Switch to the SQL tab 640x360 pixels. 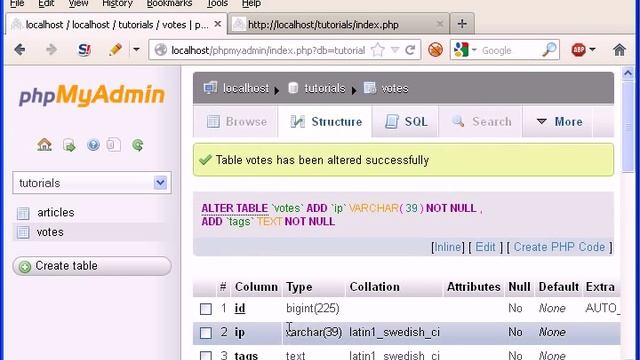click(x=406, y=121)
